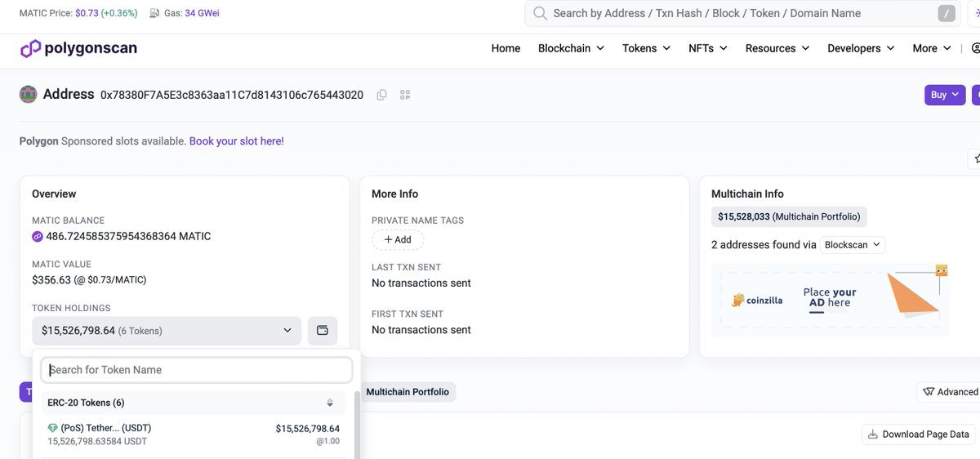
Task: Click the Gas 34 GWei link
Action: coord(202,13)
